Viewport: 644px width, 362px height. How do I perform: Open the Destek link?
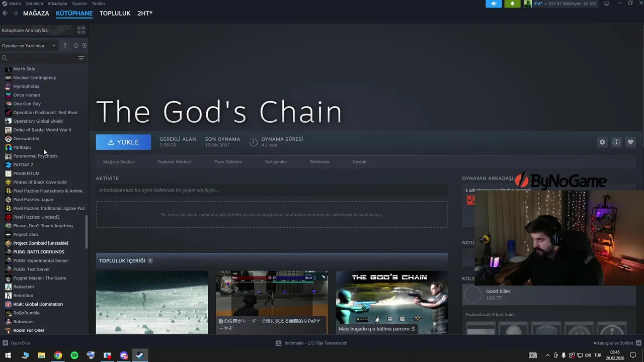tap(359, 162)
